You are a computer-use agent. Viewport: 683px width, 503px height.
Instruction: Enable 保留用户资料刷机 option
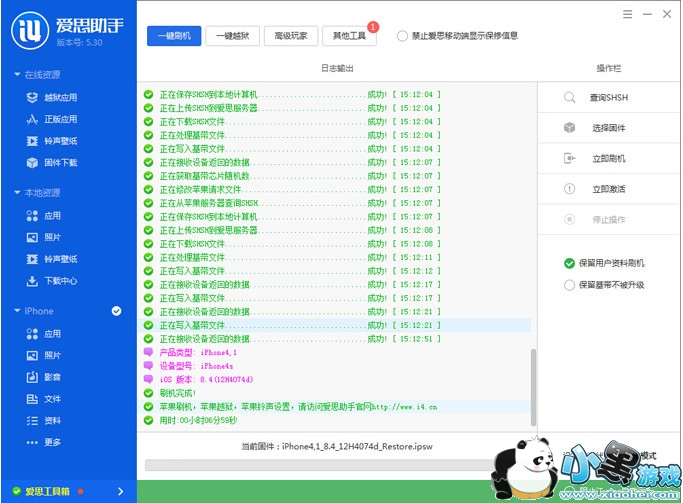pyautogui.click(x=569, y=263)
